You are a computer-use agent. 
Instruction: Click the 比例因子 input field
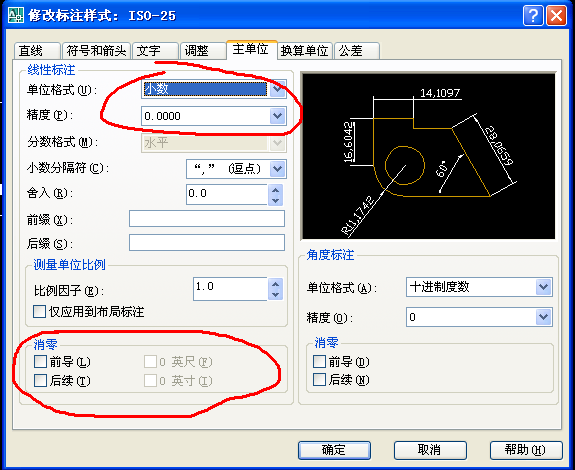pyautogui.click(x=230, y=289)
